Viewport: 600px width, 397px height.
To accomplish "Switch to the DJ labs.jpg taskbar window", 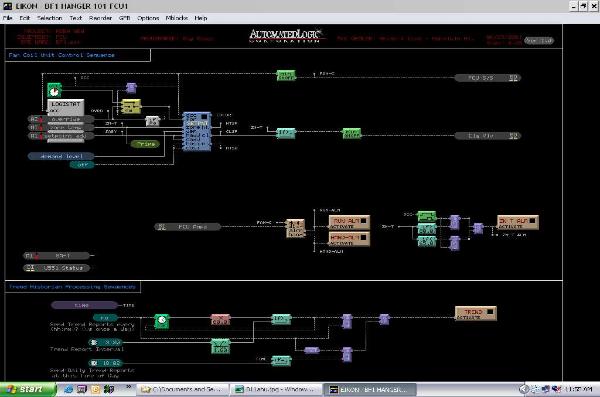I will pyautogui.click(x=276, y=389).
